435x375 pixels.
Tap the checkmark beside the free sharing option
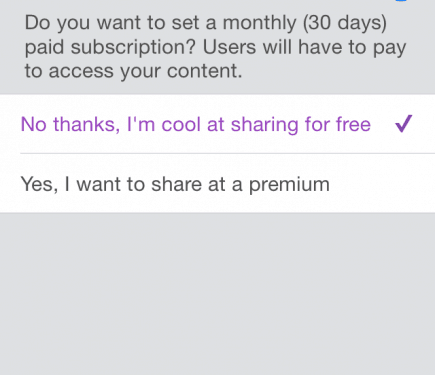click(x=404, y=124)
